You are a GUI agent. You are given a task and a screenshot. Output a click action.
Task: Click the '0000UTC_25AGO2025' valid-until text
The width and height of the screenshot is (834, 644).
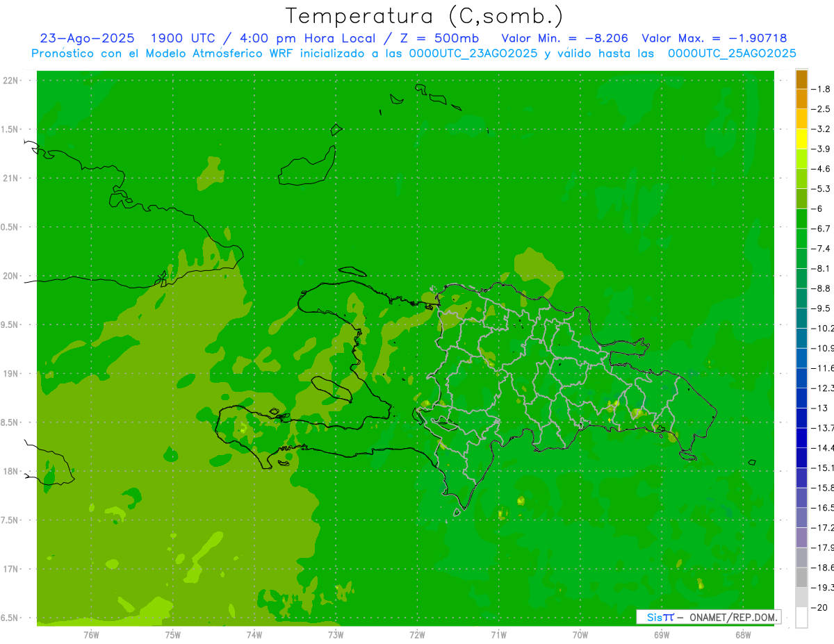click(x=732, y=53)
